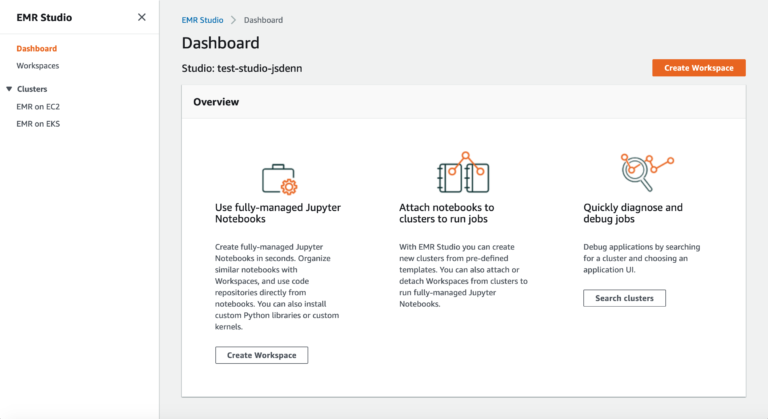Click the orange Create Workspace button
Viewport: 768px width, 419px height.
tap(698, 68)
